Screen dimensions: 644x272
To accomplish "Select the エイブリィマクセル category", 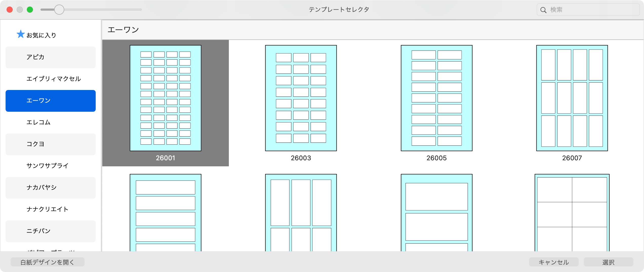I will pyautogui.click(x=51, y=79).
